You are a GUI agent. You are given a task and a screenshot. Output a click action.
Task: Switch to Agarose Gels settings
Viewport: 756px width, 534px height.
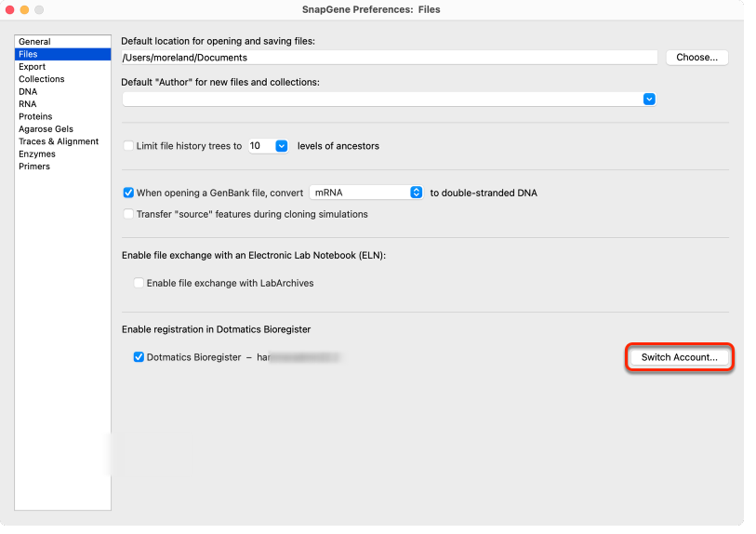pyautogui.click(x=46, y=128)
